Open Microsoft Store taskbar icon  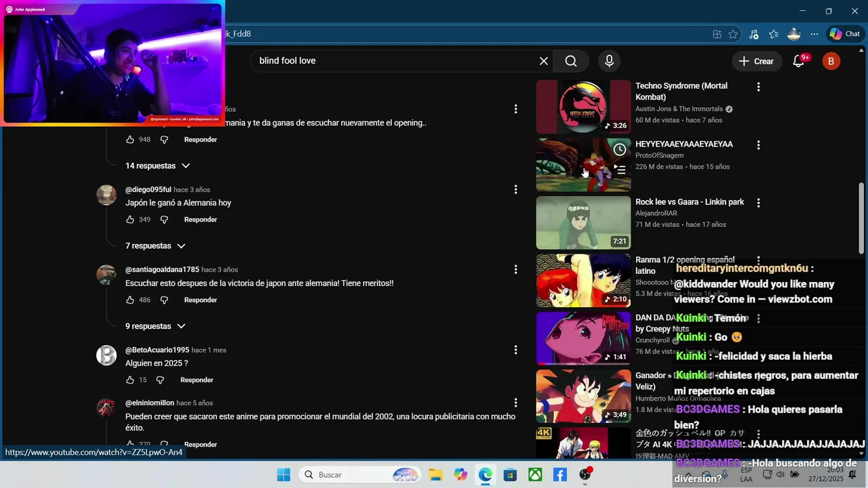point(510,474)
